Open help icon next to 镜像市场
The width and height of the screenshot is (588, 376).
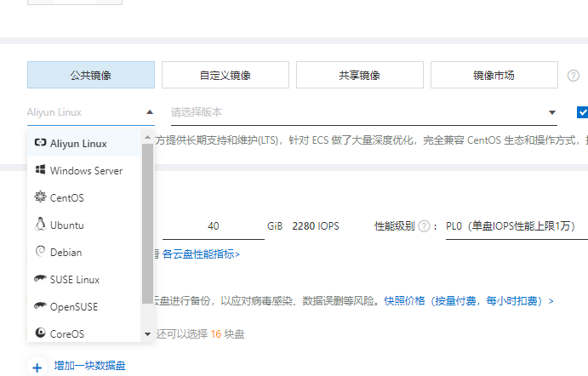coord(573,76)
